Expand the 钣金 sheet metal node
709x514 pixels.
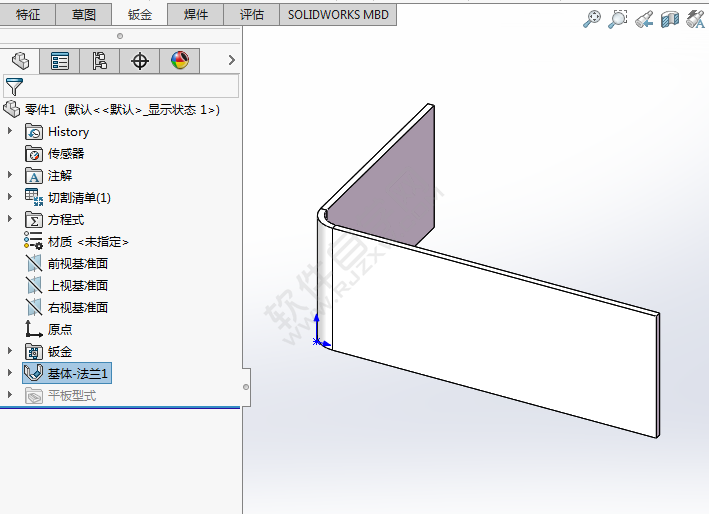[x=10, y=350]
